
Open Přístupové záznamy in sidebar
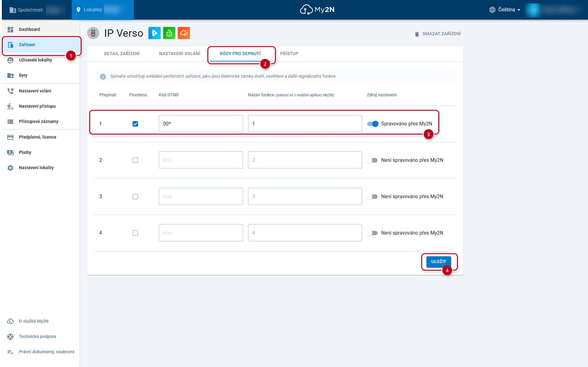pyautogui.click(x=41, y=121)
